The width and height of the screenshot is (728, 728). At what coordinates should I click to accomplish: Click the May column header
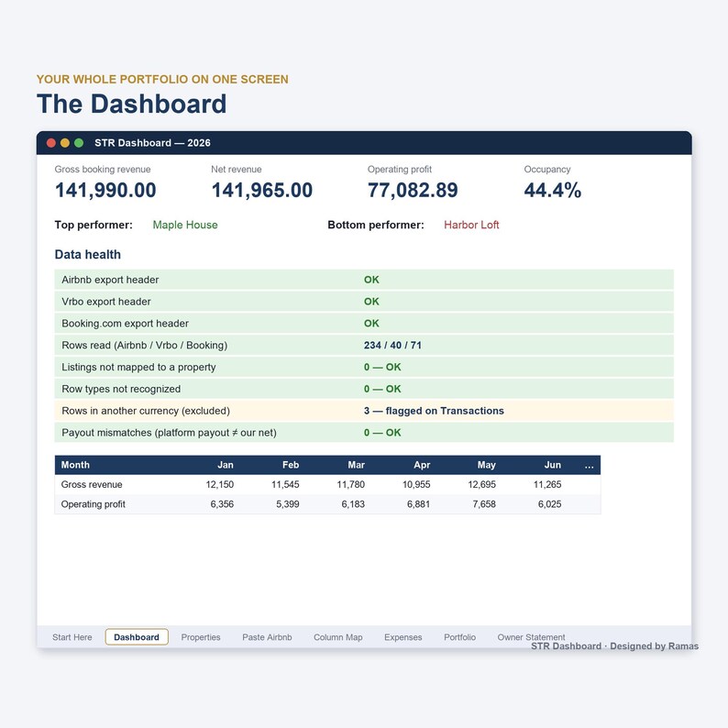coord(487,465)
